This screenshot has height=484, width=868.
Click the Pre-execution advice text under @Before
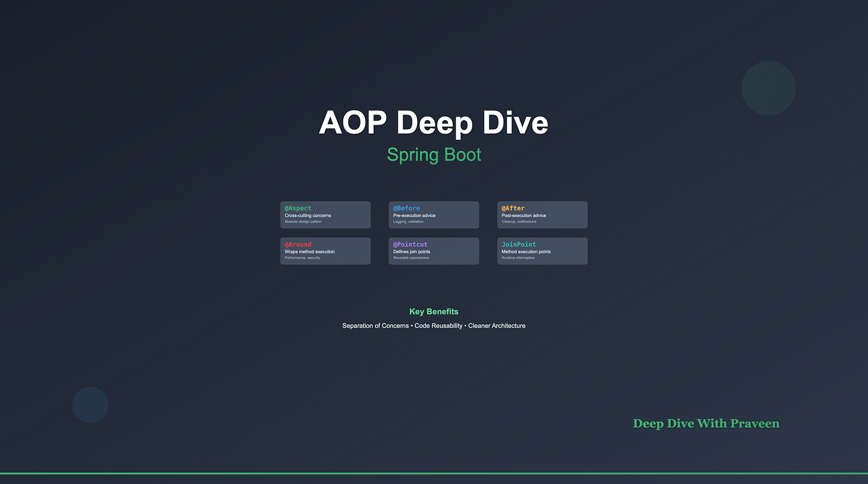[x=414, y=215]
